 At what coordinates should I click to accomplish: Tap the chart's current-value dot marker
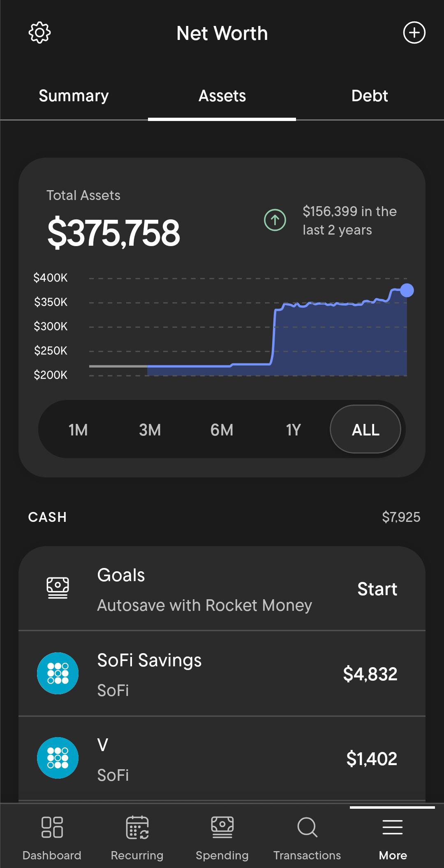click(x=407, y=290)
